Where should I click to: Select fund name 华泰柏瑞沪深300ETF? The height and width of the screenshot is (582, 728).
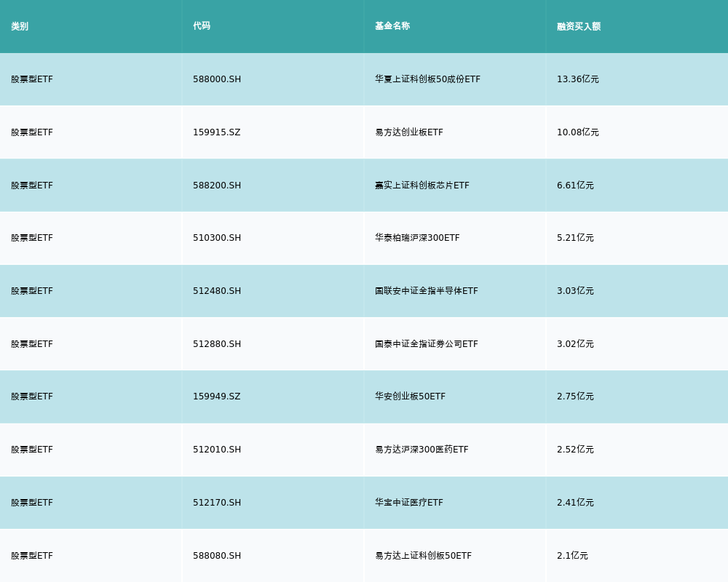pos(417,238)
